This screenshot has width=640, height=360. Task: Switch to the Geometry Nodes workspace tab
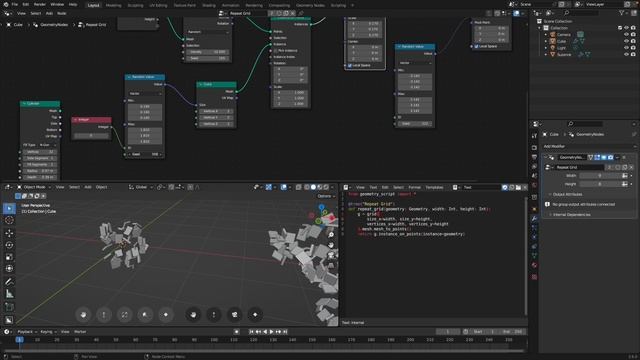click(x=310, y=5)
